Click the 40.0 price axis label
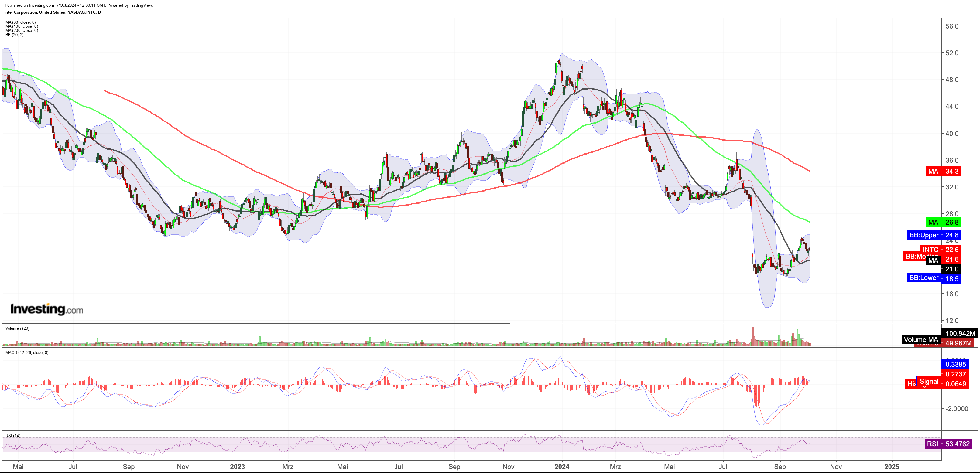Screen dimensions: 980x473 tap(952, 134)
